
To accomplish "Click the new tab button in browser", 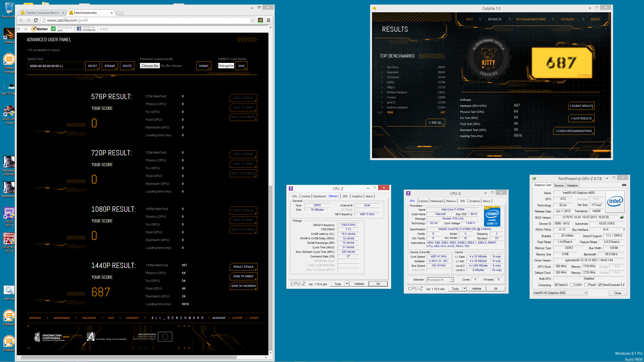I will [x=120, y=13].
